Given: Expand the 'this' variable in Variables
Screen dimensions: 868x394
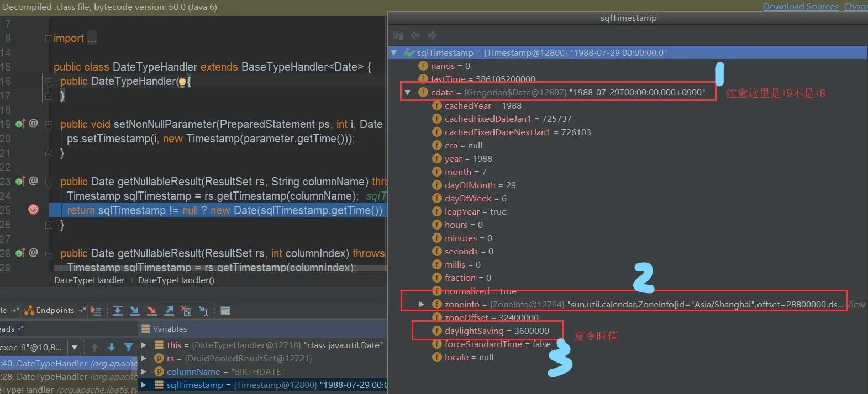Looking at the screenshot, I should [144, 345].
